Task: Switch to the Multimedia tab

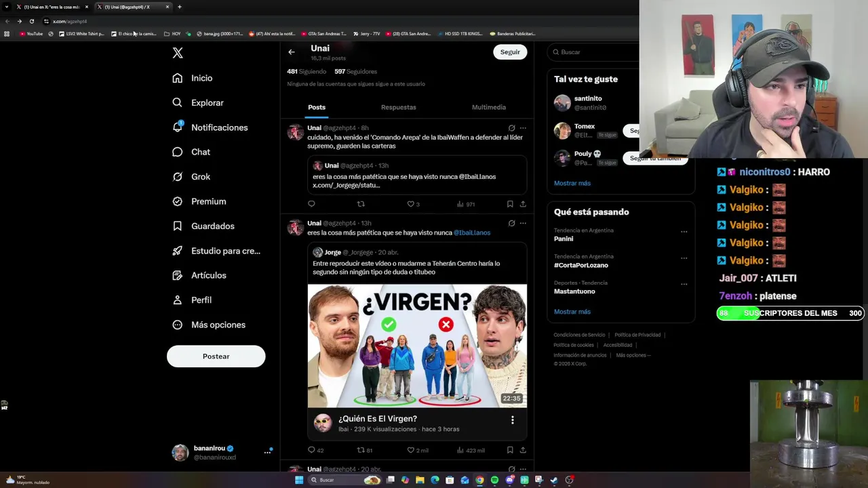Action: (489, 107)
